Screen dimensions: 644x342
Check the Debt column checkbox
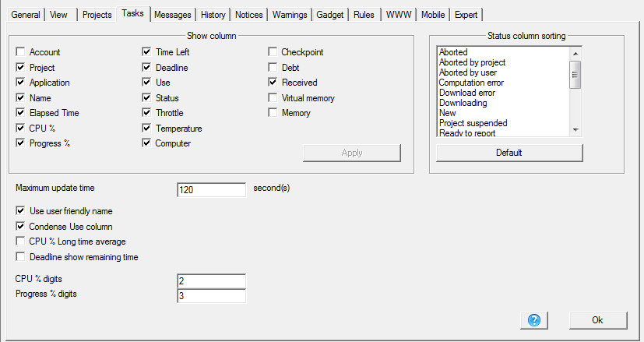[x=273, y=67]
